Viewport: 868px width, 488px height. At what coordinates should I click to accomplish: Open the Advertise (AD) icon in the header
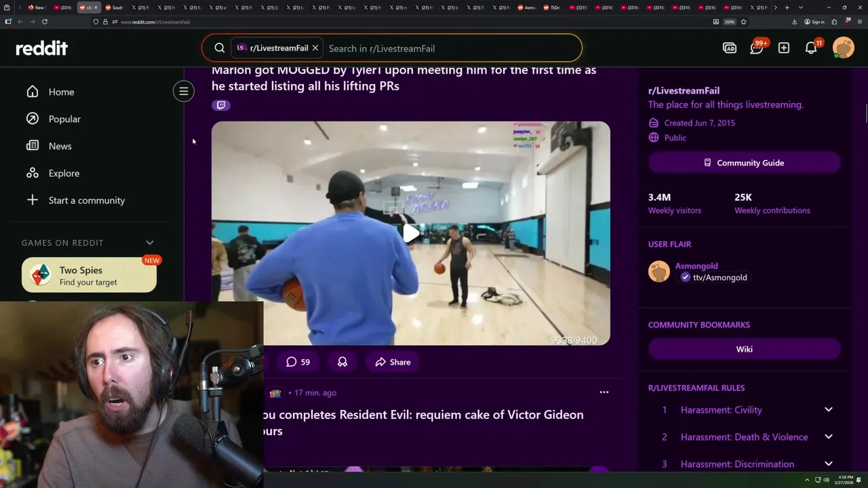[x=730, y=48]
